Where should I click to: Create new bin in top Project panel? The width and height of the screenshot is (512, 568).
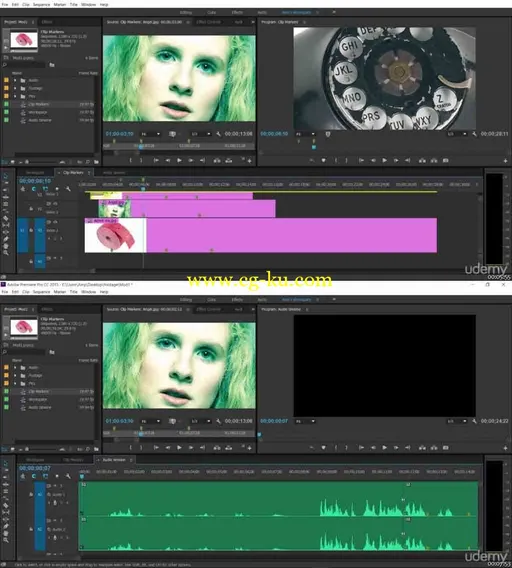pyautogui.click(x=96, y=162)
